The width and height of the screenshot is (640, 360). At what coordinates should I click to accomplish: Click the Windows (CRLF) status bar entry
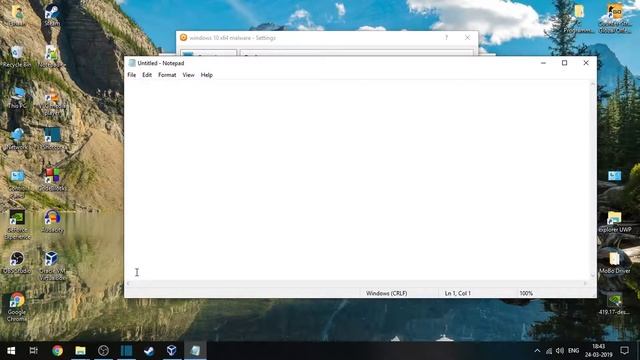tap(387, 293)
